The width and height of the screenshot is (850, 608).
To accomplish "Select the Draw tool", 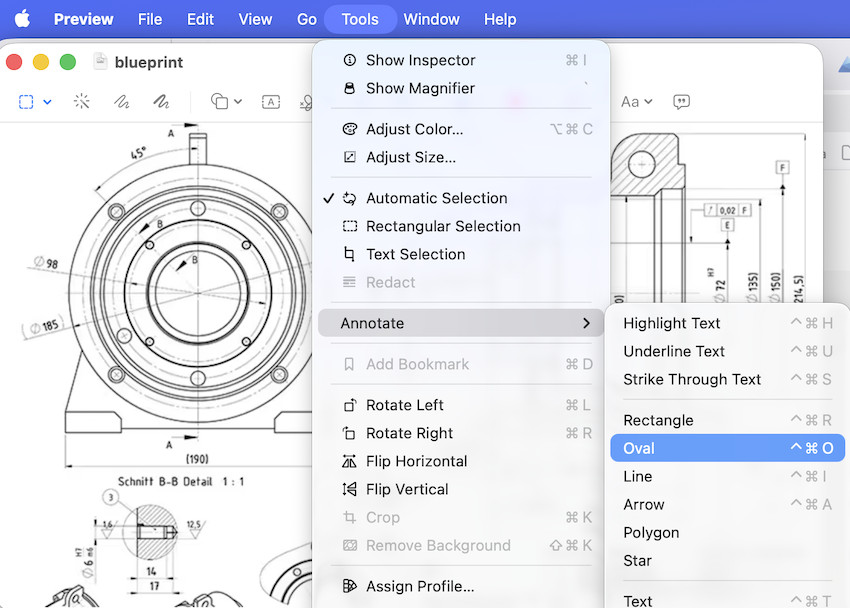I will [161, 101].
